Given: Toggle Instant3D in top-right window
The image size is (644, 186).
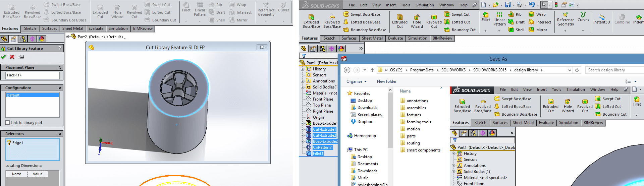Looking at the screenshot, I should click(602, 19).
